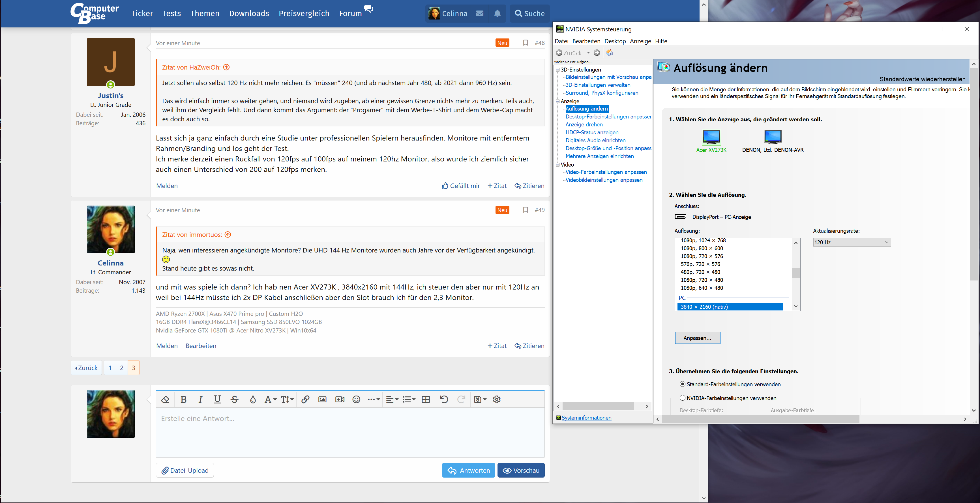Image resolution: width=980 pixels, height=503 pixels.
Task: Open text color droplet picker in editor
Action: tap(253, 399)
